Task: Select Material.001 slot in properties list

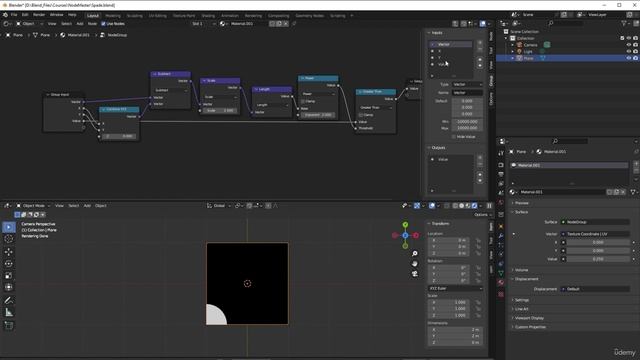Action: (x=569, y=165)
